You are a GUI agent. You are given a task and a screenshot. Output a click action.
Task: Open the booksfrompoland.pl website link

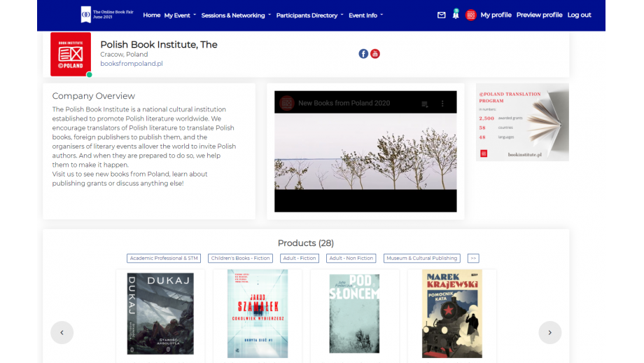(x=132, y=64)
